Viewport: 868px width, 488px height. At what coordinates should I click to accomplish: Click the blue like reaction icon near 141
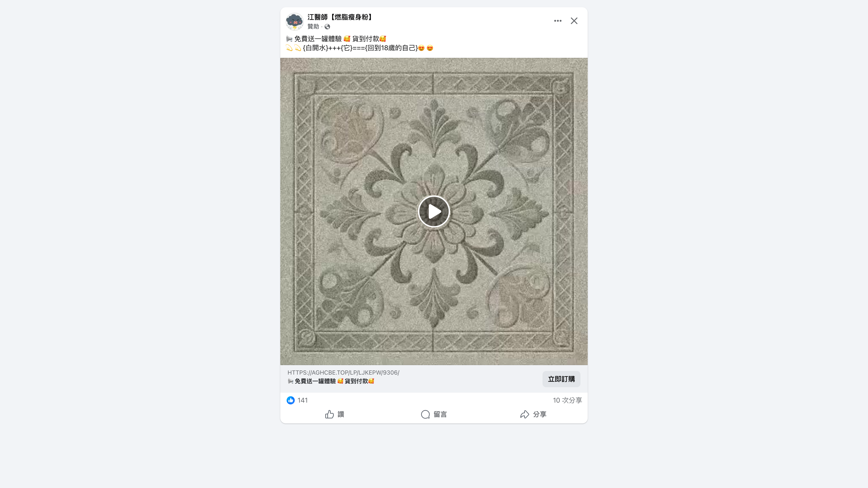click(x=291, y=400)
